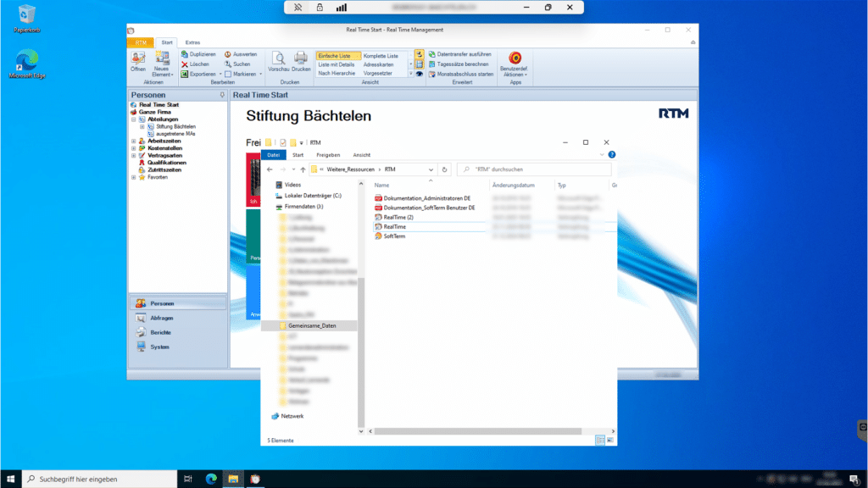Open the System navigation section

[178, 347]
